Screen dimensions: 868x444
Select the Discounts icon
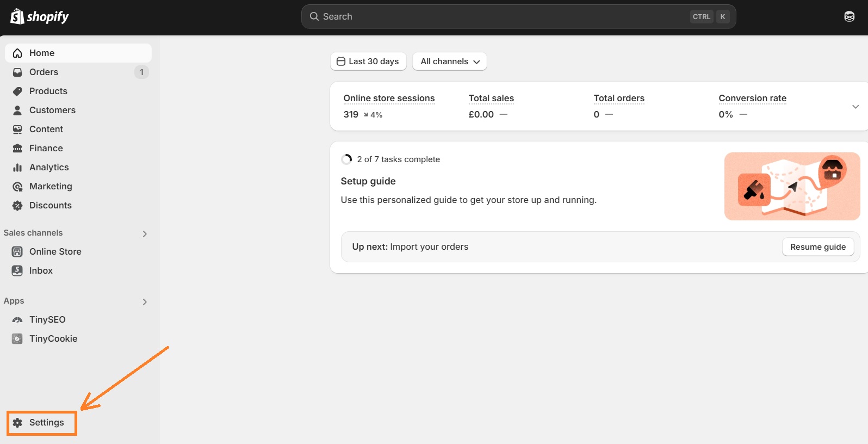coord(17,205)
